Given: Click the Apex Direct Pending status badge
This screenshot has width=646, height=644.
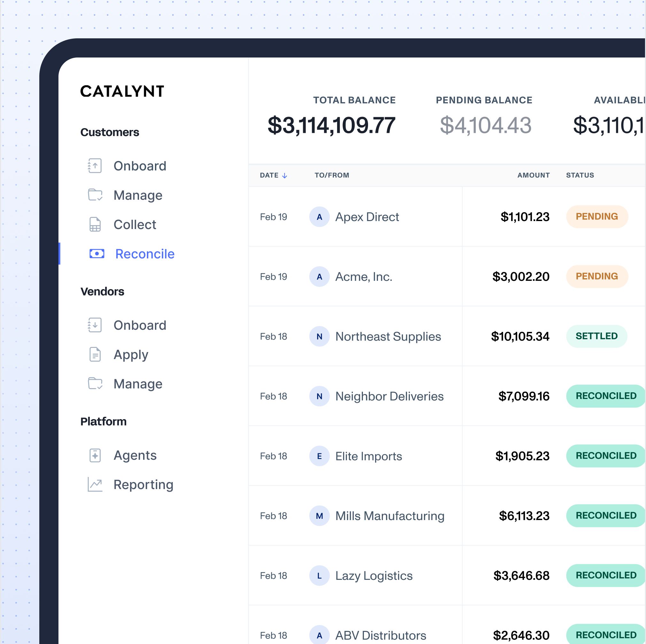Looking at the screenshot, I should [x=597, y=217].
